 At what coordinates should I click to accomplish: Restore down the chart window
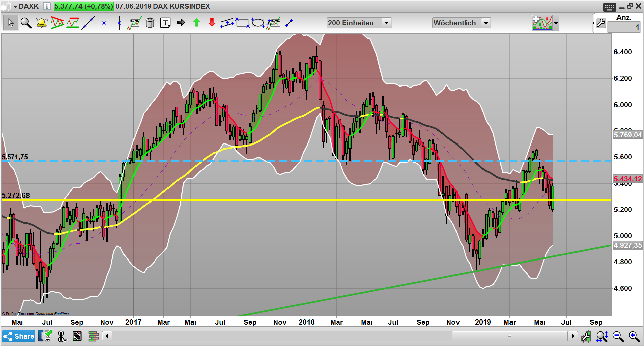point(630,6)
